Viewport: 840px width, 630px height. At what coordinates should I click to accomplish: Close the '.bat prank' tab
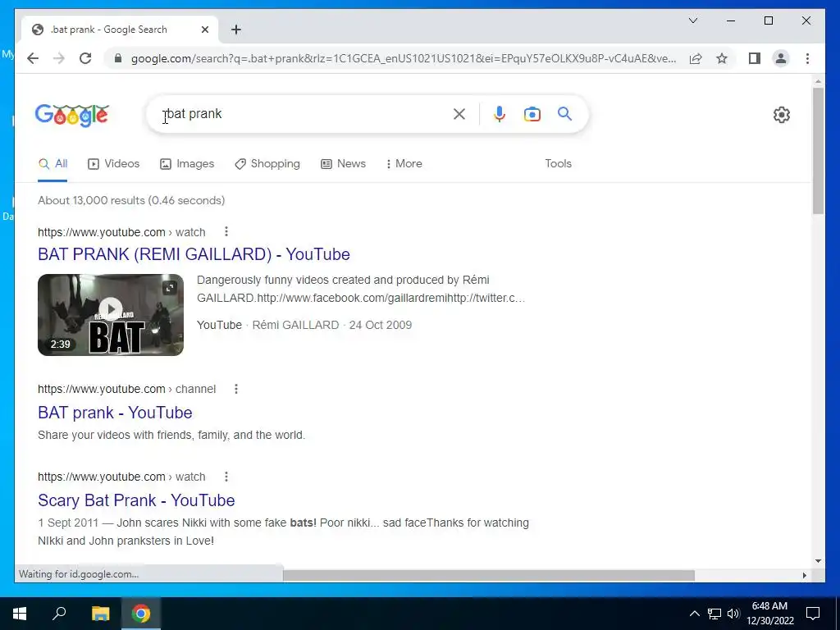[204, 30]
